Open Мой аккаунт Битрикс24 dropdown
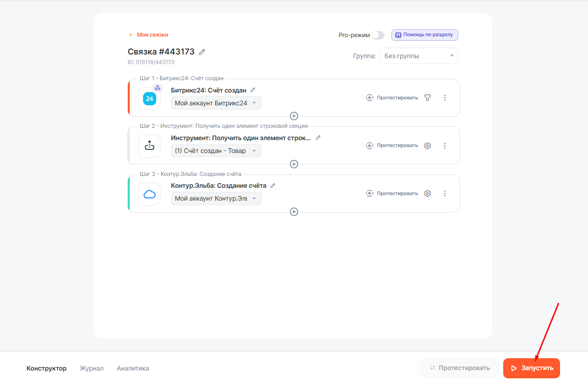 click(x=216, y=103)
